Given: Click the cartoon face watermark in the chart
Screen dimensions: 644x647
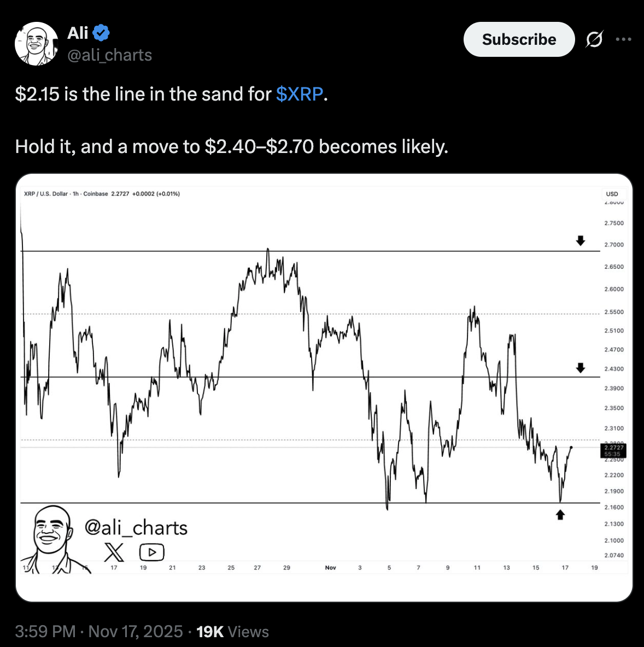Looking at the screenshot, I should tap(52, 533).
